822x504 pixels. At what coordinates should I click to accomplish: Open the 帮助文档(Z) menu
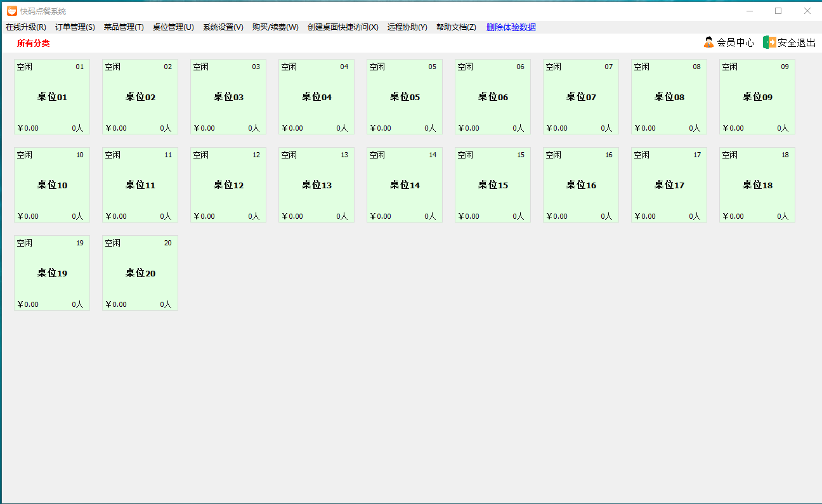click(x=456, y=27)
